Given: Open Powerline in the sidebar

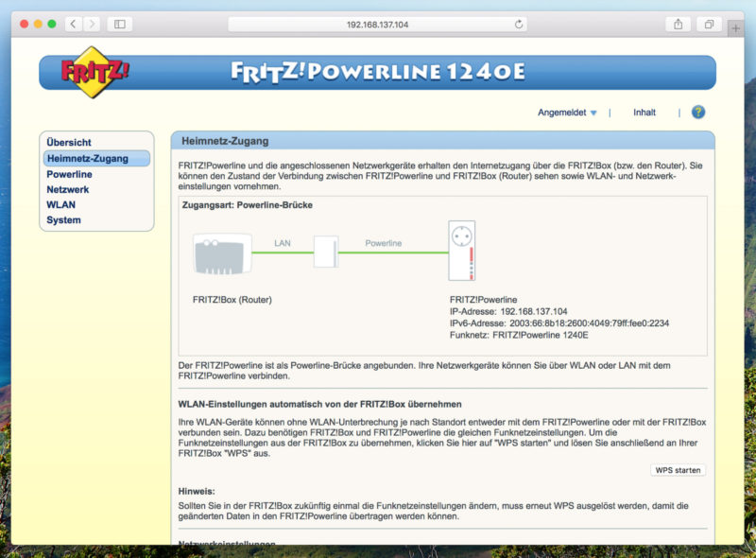Looking at the screenshot, I should pyautogui.click(x=69, y=174).
